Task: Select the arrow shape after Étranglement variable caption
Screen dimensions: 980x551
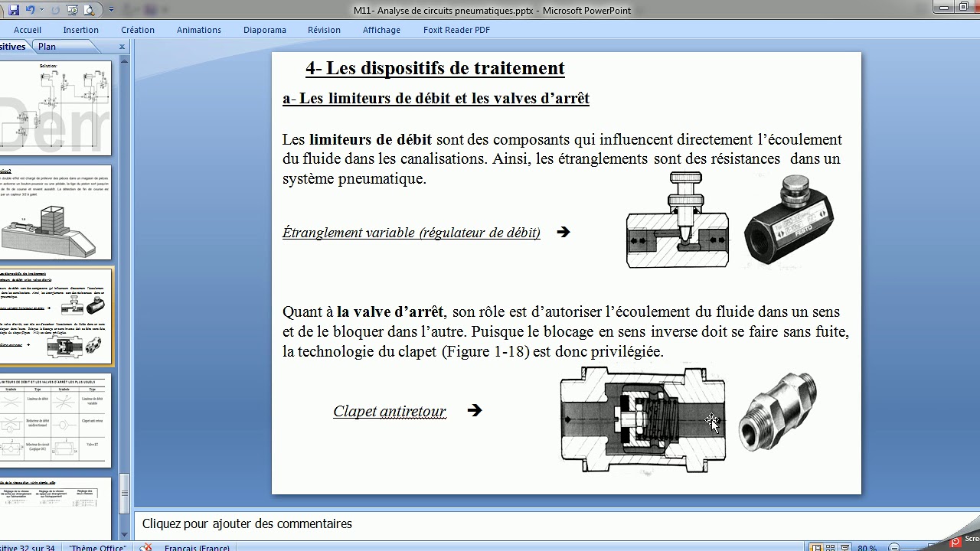Action: (x=563, y=232)
